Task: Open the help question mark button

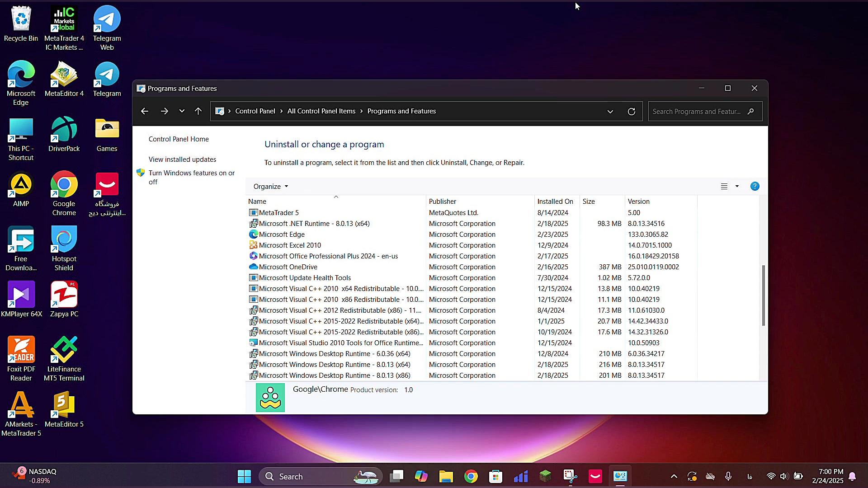Action: tap(755, 186)
